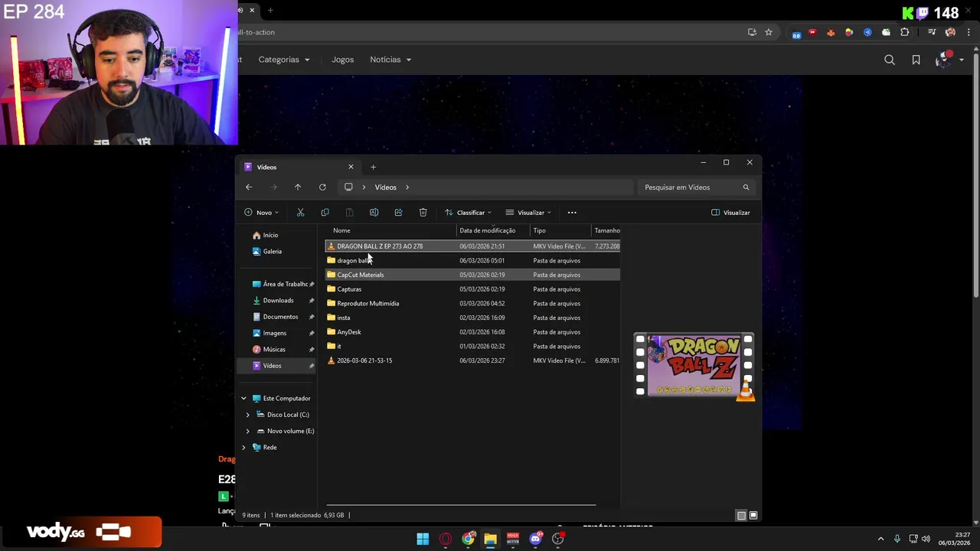Select file 2026-03-06 21-53-15

472,360
